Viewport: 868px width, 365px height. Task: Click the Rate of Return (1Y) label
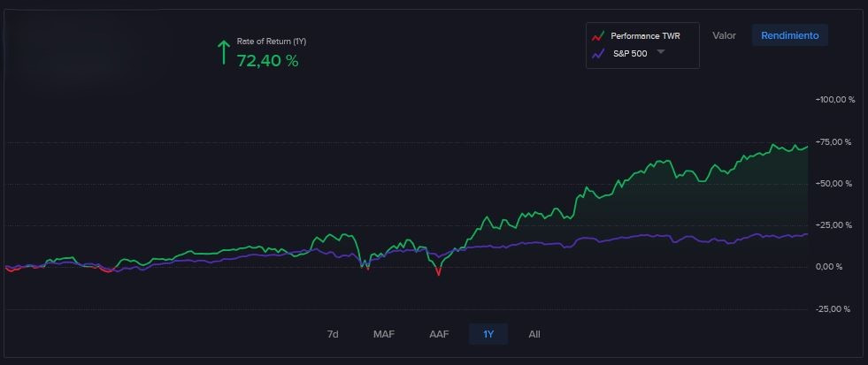pos(272,42)
